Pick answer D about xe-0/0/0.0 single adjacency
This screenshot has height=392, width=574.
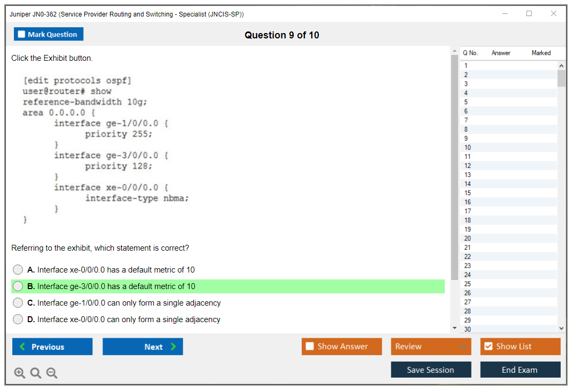click(18, 319)
